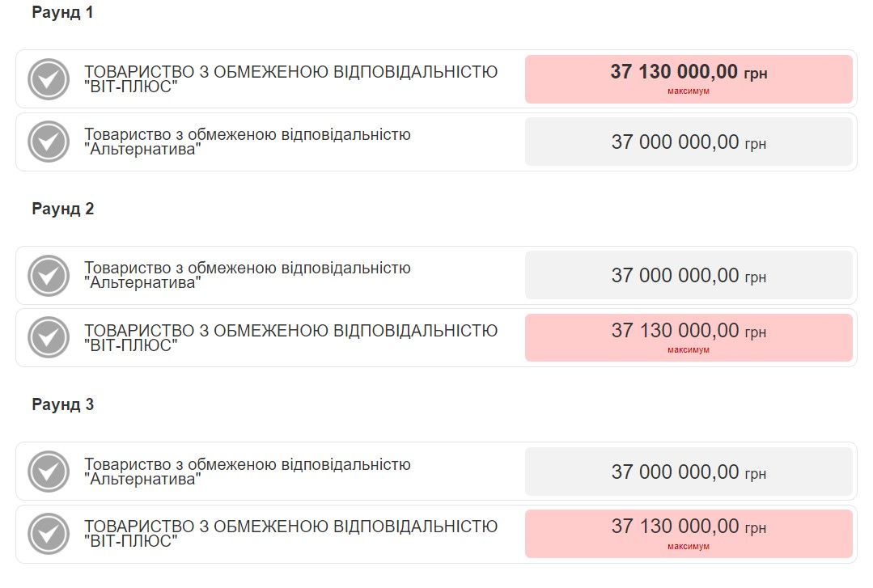Click the gray 37 000 000,00 грн amount in Round 1
The width and height of the screenshot is (873, 588).
click(689, 142)
